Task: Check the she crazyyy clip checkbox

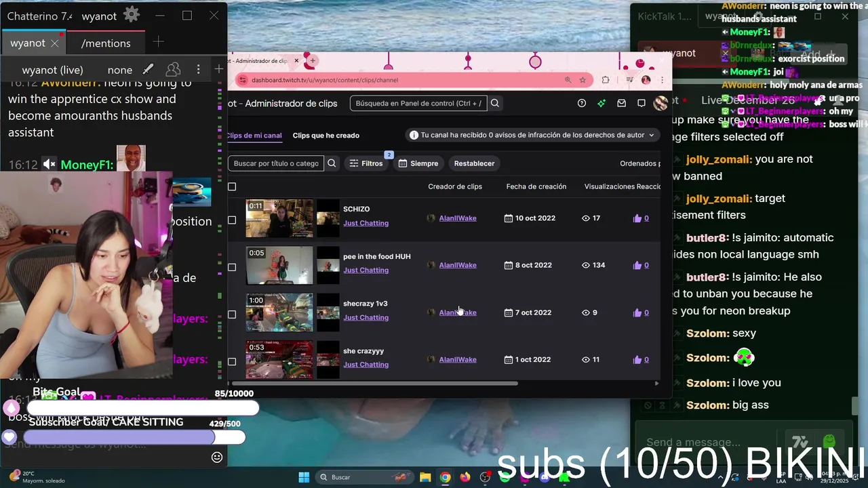Action: click(x=232, y=361)
